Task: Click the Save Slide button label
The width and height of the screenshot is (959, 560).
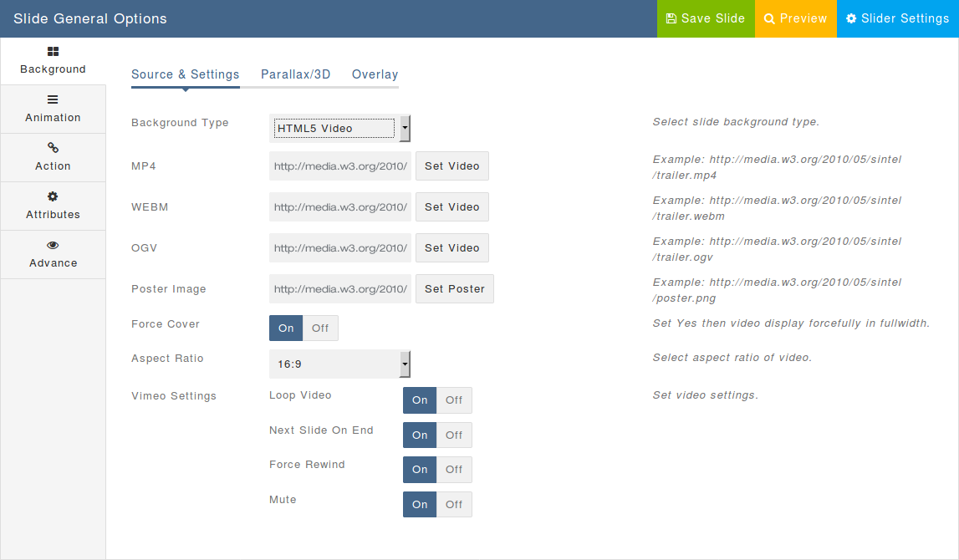Action: [x=712, y=18]
